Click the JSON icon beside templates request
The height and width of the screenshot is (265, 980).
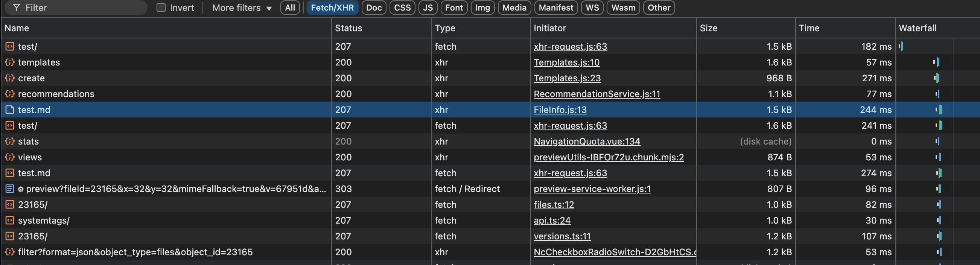click(9, 62)
